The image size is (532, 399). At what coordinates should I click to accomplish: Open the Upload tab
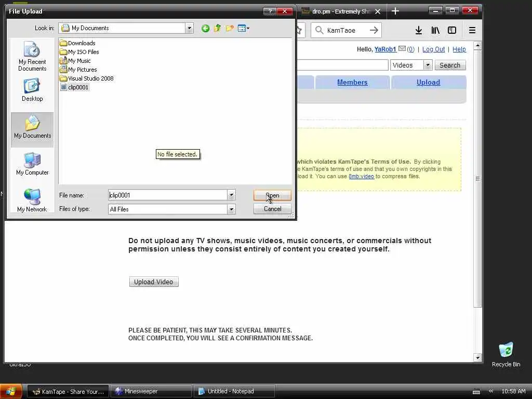coord(428,82)
